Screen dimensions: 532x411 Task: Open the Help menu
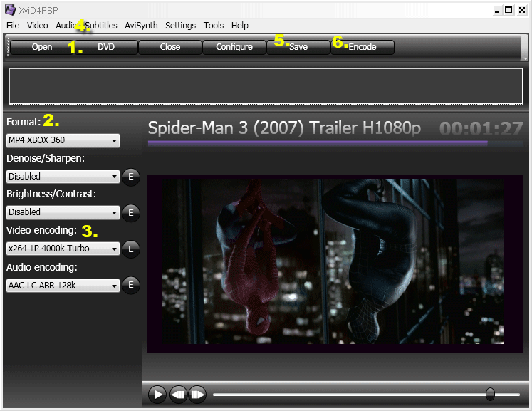click(240, 26)
